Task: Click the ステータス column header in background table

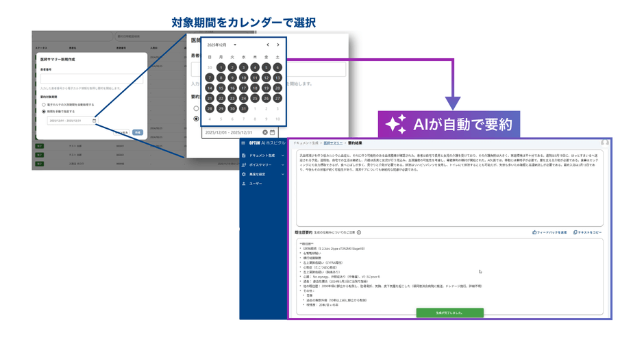Action: (x=41, y=48)
